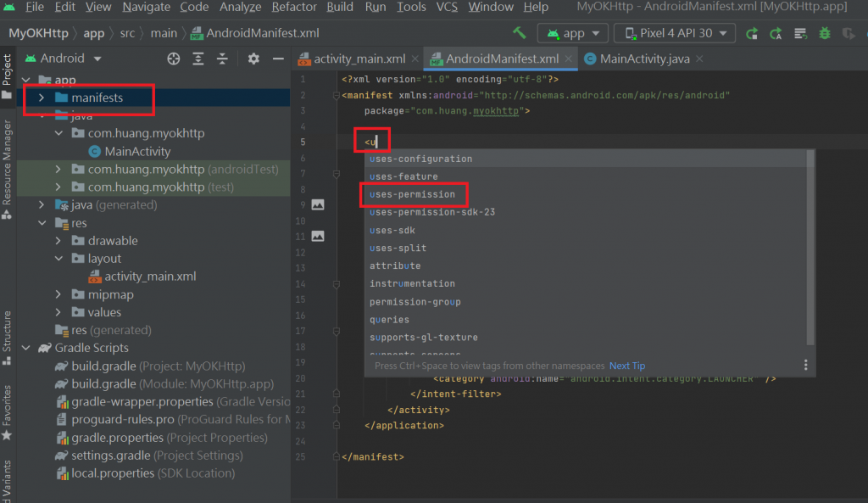Open Project panel settings gear
Viewport: 868px width, 503px height.
coord(253,59)
